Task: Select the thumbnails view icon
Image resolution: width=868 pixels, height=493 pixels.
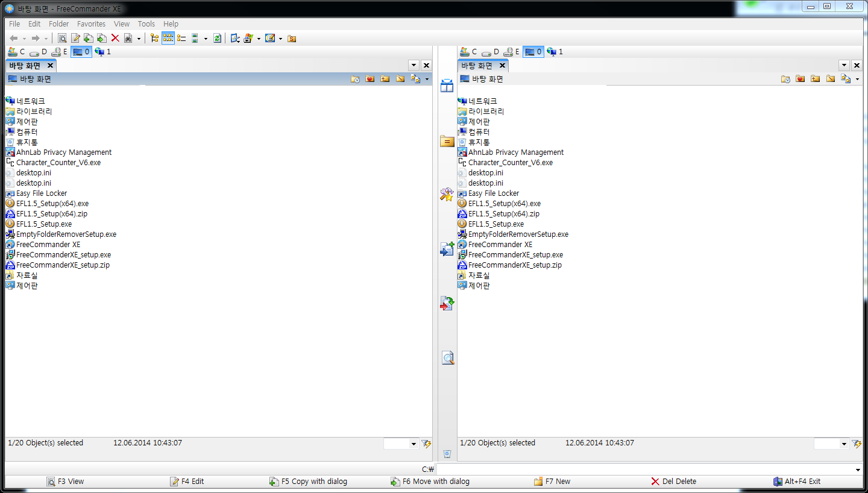Action: point(195,38)
